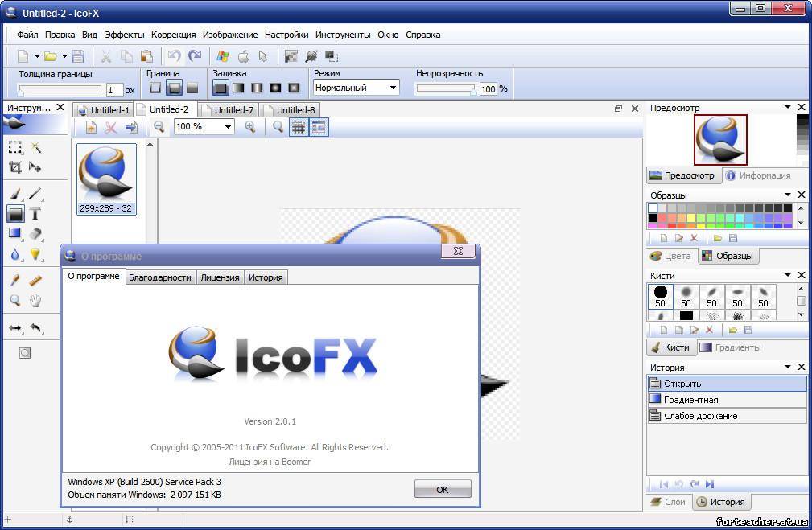
Task: Select the line tool
Action: (35, 194)
